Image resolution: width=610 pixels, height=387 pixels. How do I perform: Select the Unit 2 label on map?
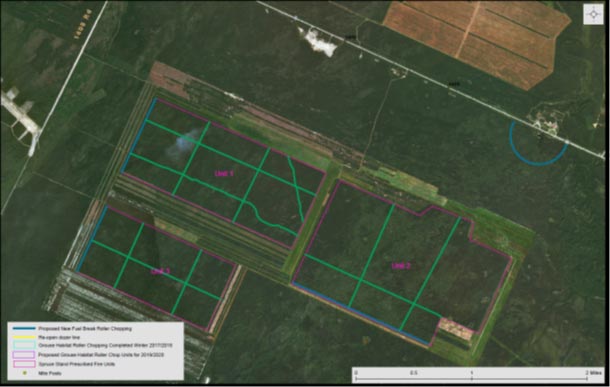[x=401, y=266]
